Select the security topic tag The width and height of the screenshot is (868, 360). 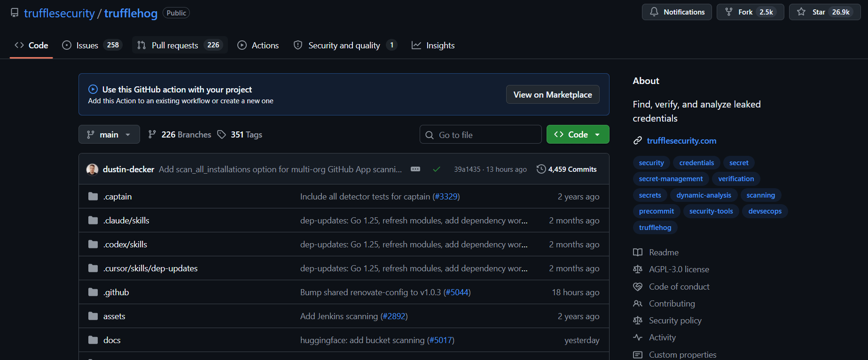[651, 163]
